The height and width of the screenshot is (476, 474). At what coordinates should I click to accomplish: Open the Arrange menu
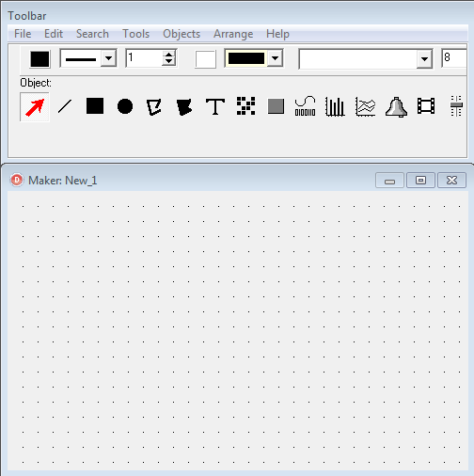coord(233,34)
